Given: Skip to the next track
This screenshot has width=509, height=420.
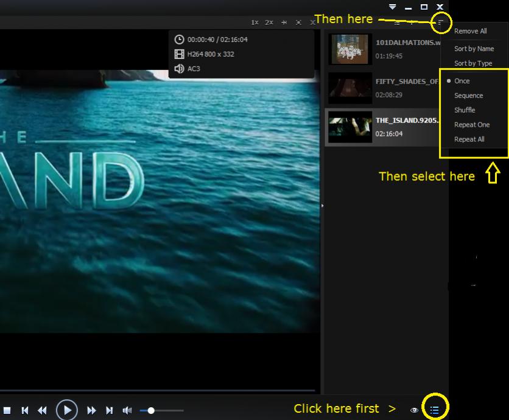Looking at the screenshot, I should click(x=110, y=411).
